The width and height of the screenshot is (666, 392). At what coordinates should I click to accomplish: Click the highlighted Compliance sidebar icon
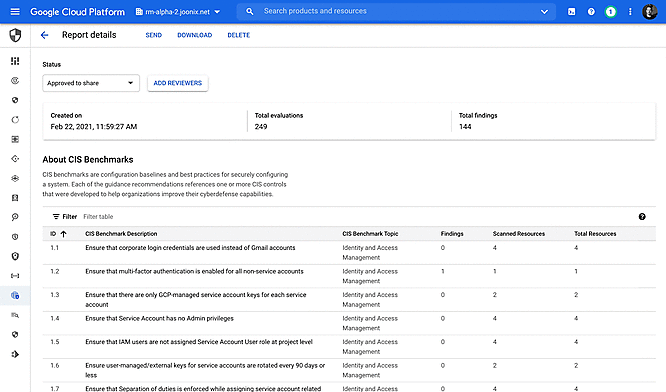(x=15, y=295)
